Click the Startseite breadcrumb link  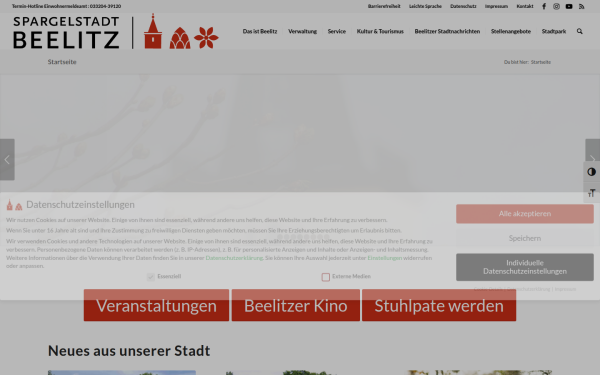tap(541, 62)
